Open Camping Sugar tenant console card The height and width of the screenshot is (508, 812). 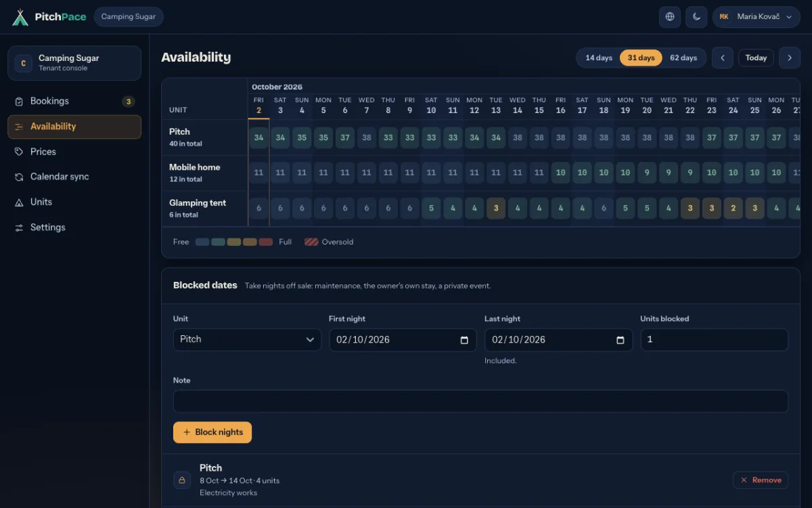tap(74, 63)
